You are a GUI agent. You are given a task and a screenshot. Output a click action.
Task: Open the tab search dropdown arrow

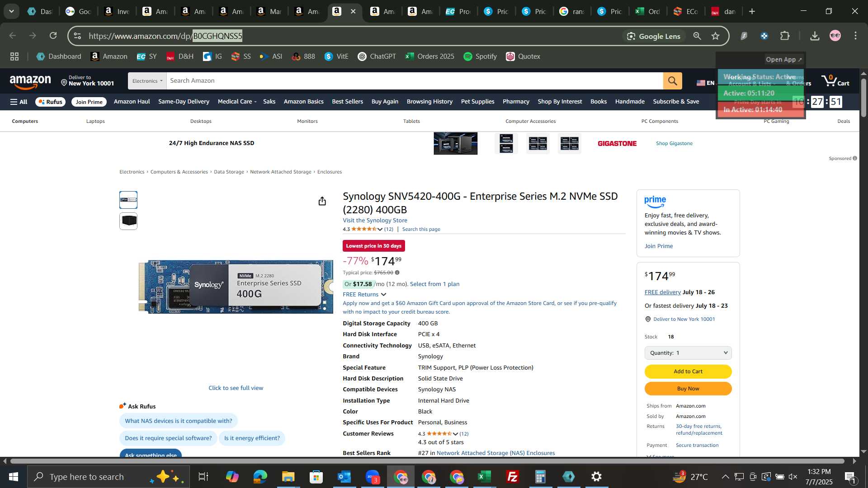pyautogui.click(x=11, y=11)
